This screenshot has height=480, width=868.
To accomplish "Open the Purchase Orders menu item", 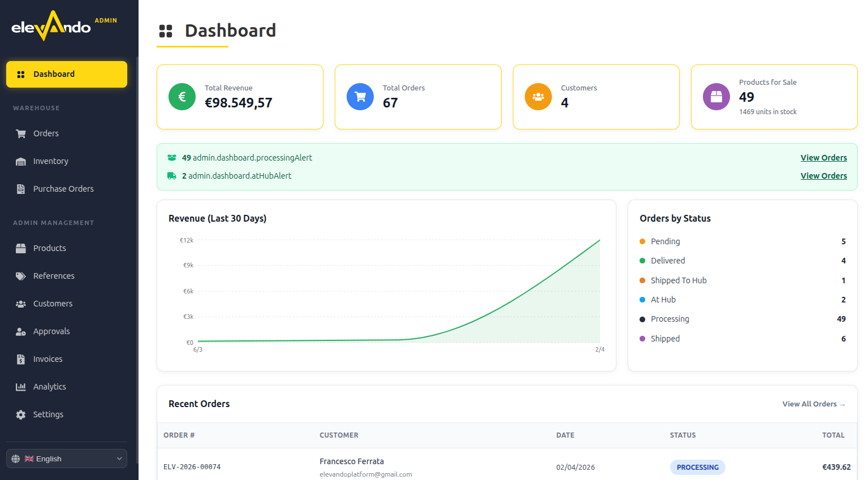I will click(x=67, y=189).
